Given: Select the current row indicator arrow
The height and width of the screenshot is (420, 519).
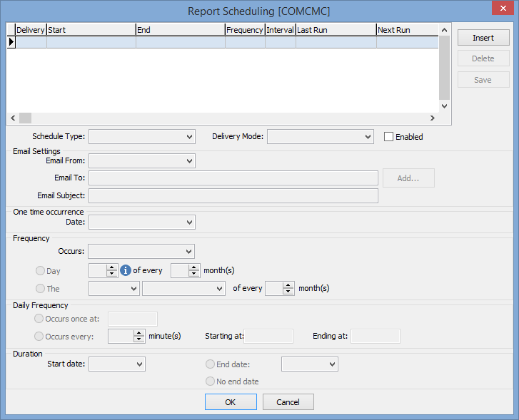Looking at the screenshot, I should click(11, 42).
